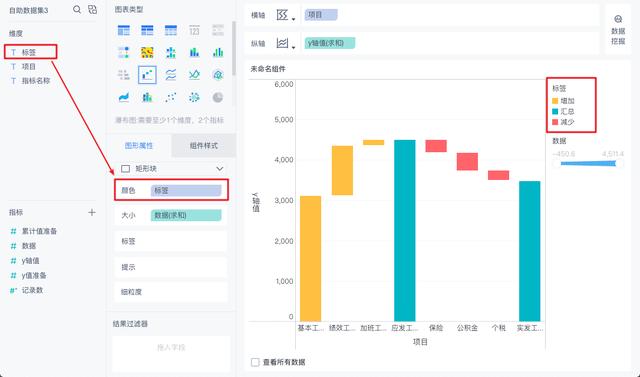Switch to the 组件样式 tab

click(203, 145)
